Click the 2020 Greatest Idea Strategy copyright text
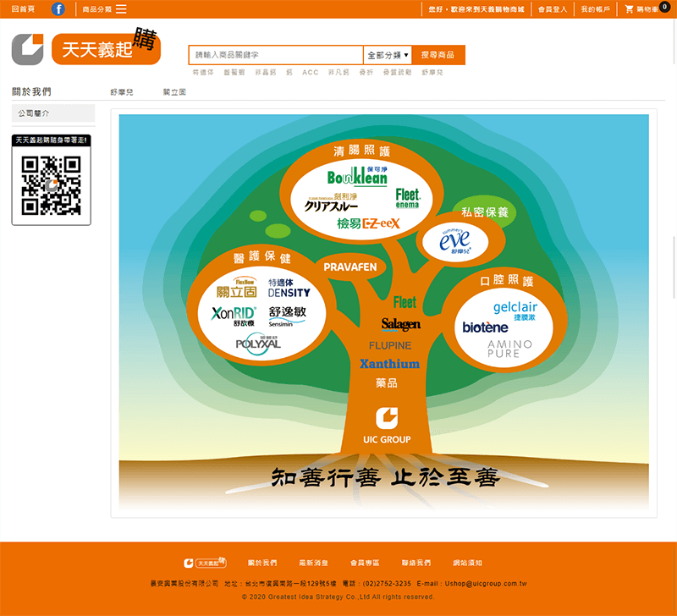Screen dimensions: 677x616 (x=338, y=597)
